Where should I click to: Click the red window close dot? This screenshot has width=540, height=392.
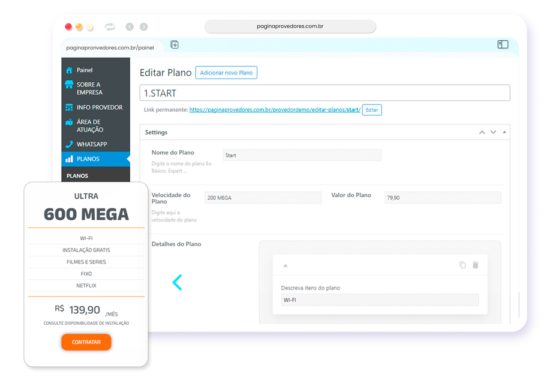point(68,26)
